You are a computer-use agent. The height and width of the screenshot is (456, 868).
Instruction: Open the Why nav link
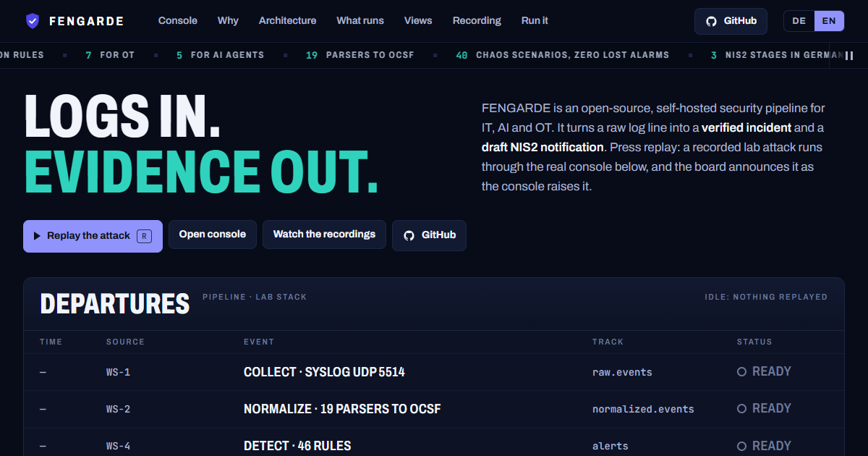coord(228,21)
